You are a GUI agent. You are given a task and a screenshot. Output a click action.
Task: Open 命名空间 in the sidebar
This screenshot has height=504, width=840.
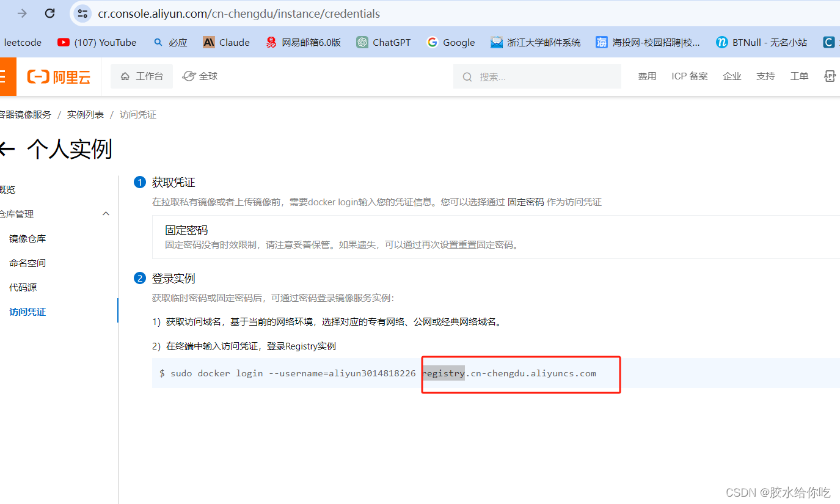click(27, 263)
